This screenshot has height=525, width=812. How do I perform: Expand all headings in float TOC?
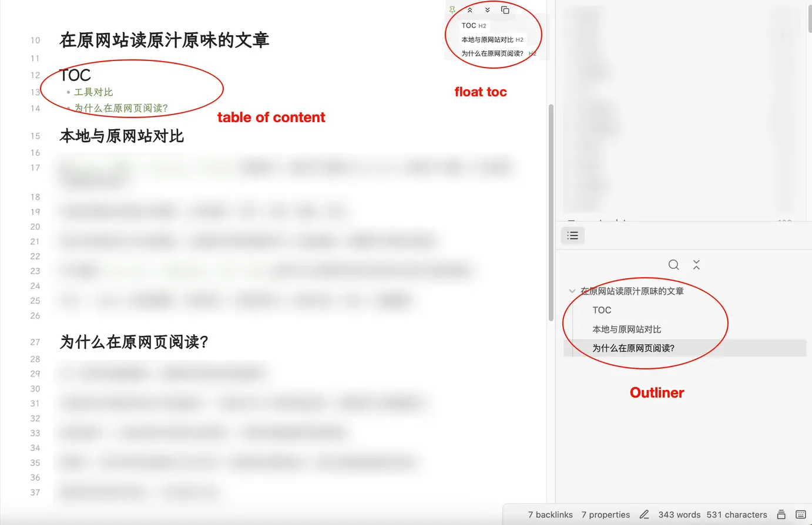(487, 10)
